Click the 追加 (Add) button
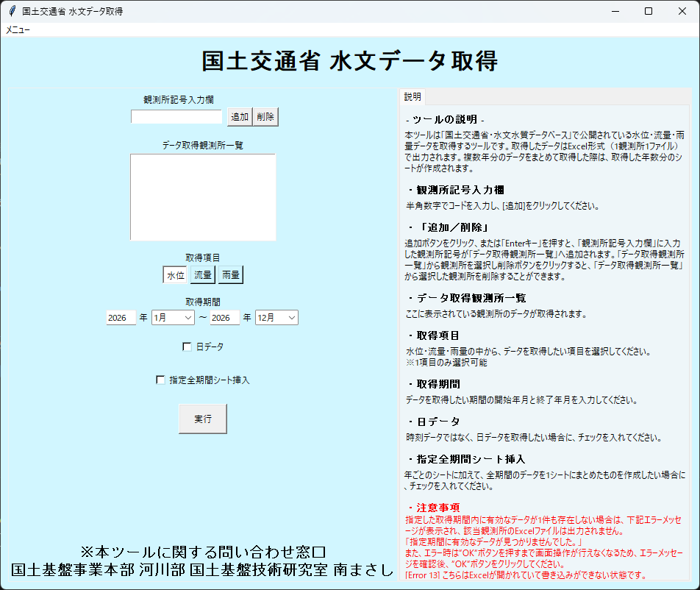Screen dimensions: 700x590 pyautogui.click(x=238, y=116)
